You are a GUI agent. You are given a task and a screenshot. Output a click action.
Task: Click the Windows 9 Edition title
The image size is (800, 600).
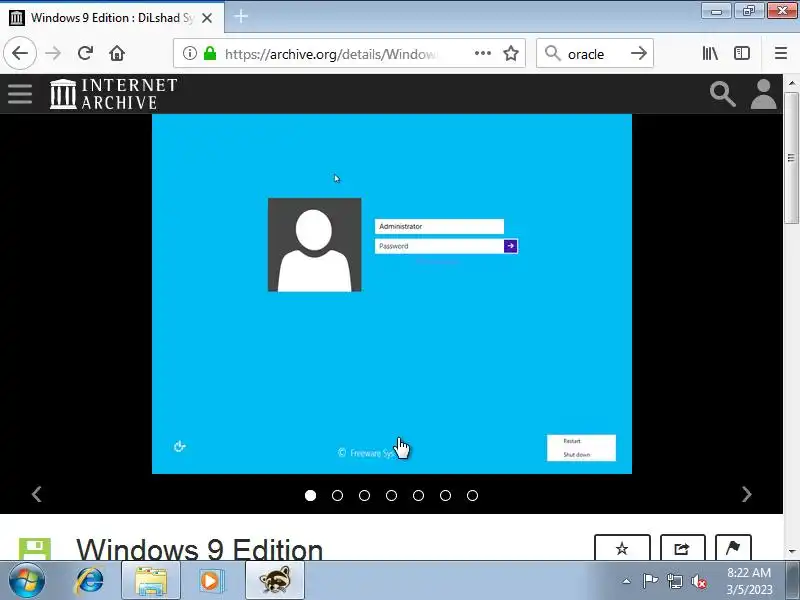[199, 550]
